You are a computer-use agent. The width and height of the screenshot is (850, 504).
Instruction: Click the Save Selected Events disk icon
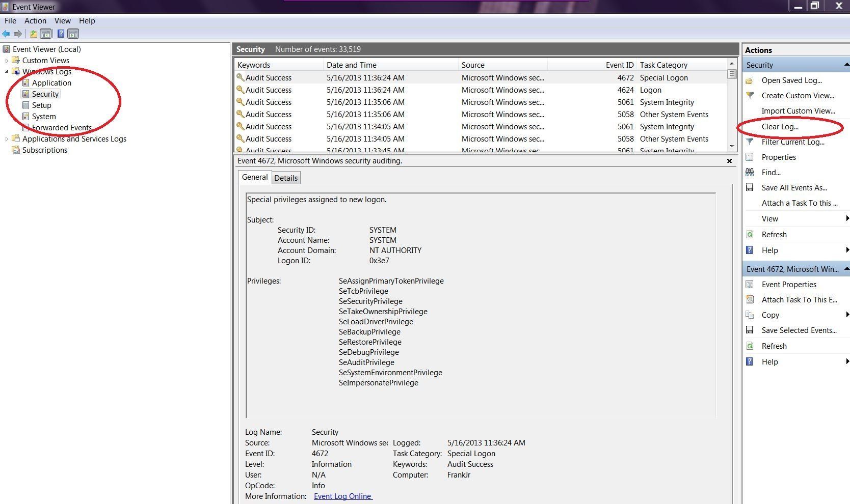750,330
